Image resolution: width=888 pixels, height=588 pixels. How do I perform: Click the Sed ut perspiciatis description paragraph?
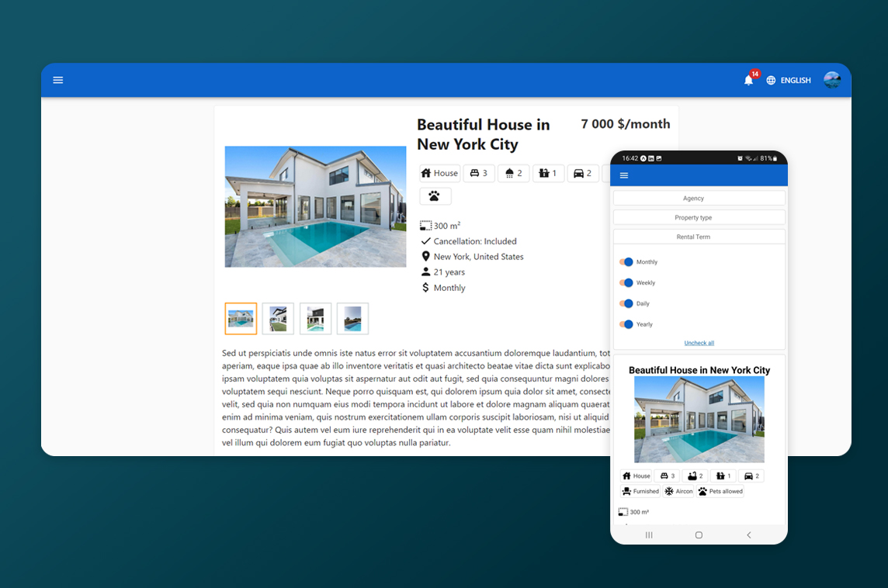[x=416, y=398]
